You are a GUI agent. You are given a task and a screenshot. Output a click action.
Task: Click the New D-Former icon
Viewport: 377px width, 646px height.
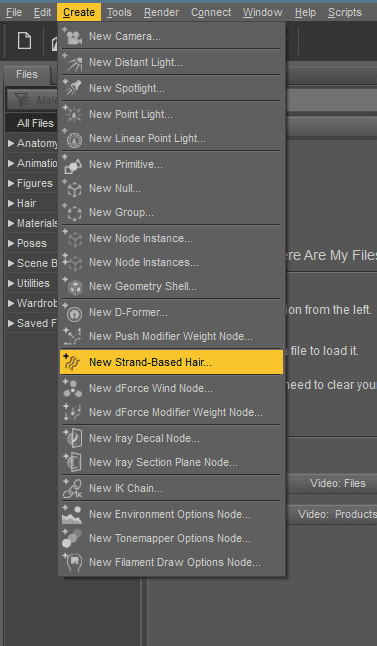pos(73,312)
